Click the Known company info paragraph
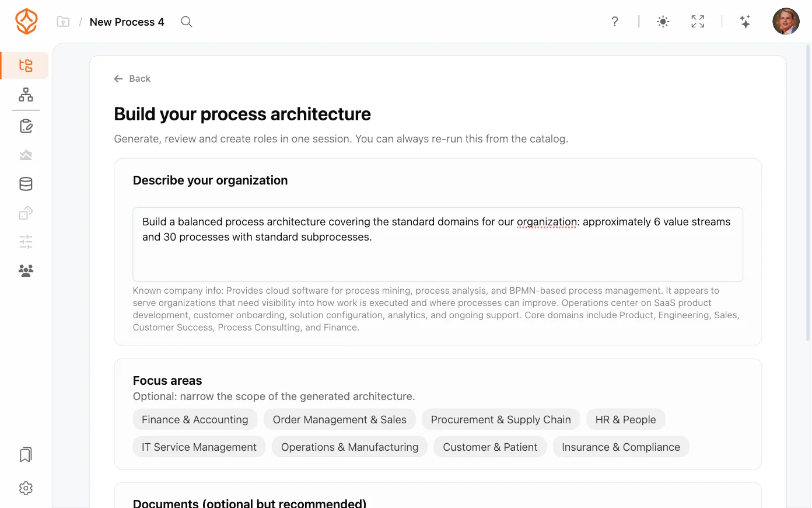The image size is (812, 508). [436, 309]
